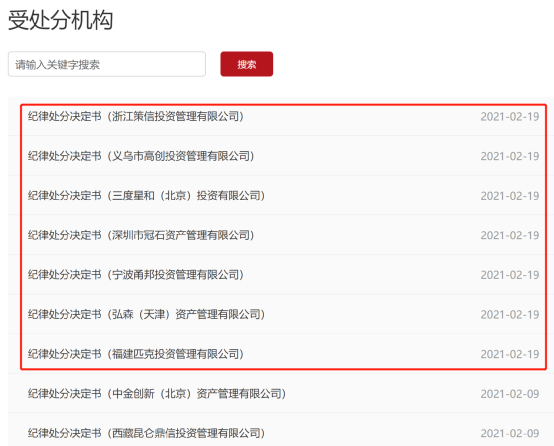The image size is (554, 446).
Task: Open decision for 义乌市高创投资管理有限公司
Action: click(x=141, y=156)
